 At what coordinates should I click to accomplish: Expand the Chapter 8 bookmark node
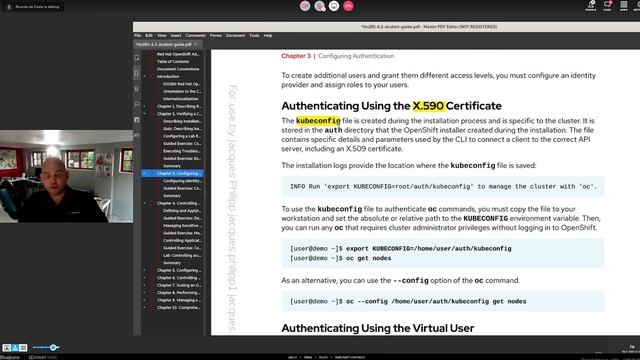(144, 293)
